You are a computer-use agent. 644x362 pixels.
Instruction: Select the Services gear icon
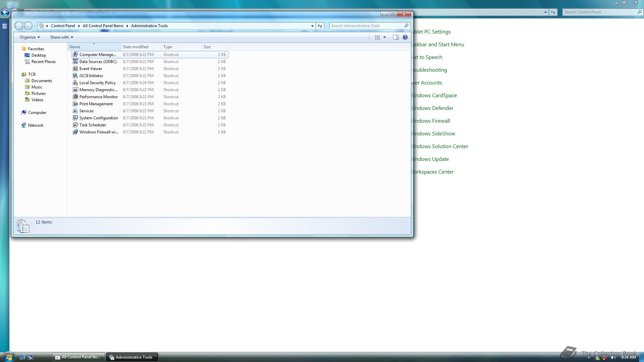(75, 111)
